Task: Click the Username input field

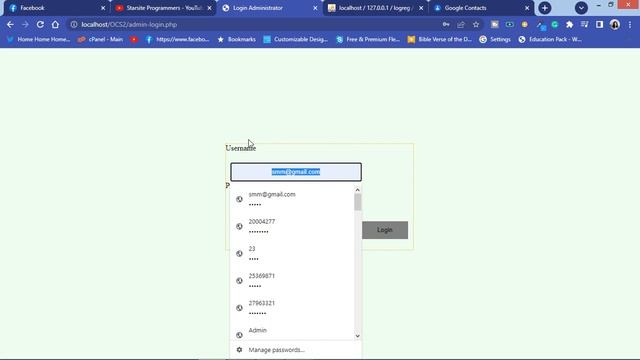Action: point(296,172)
